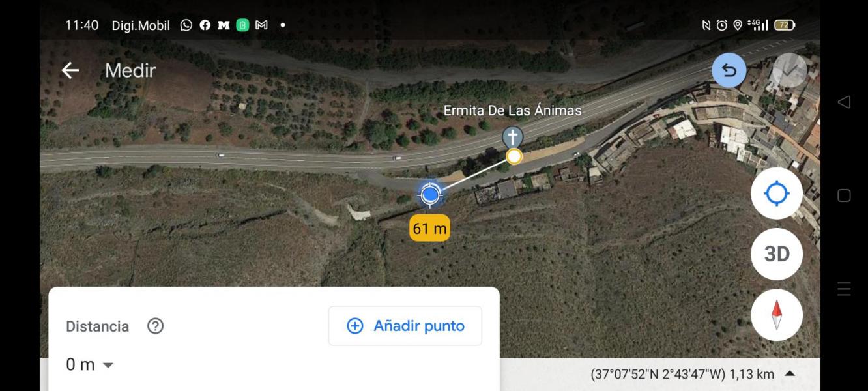
Task: Tap the Ermita De Las Ánimas label
Action: click(512, 111)
